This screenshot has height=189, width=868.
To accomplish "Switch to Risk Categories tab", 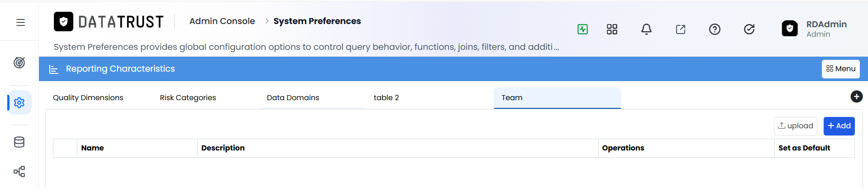I will 188,98.
